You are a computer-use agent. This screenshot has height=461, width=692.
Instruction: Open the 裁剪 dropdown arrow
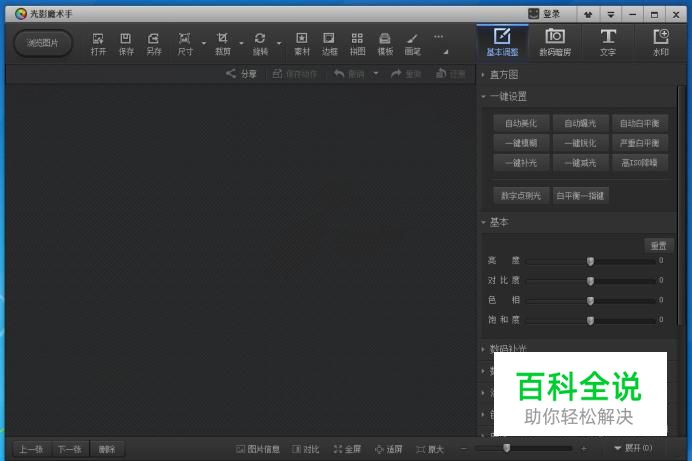click(x=241, y=43)
